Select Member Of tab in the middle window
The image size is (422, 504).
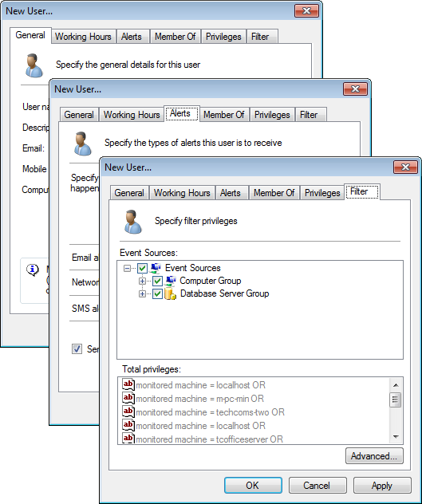(x=224, y=115)
